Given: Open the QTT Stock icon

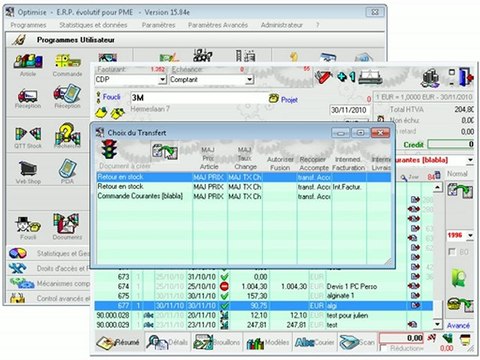Looking at the screenshot, I should click(28, 134).
